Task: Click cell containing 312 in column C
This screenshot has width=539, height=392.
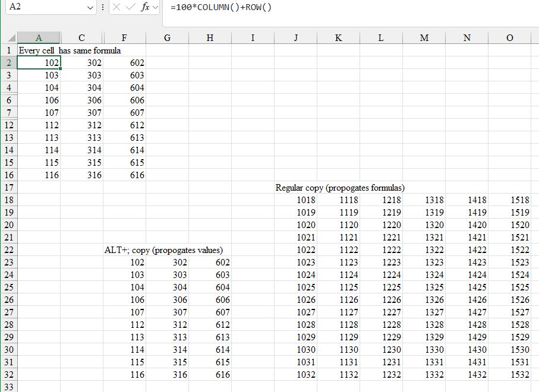Action: 82,125
